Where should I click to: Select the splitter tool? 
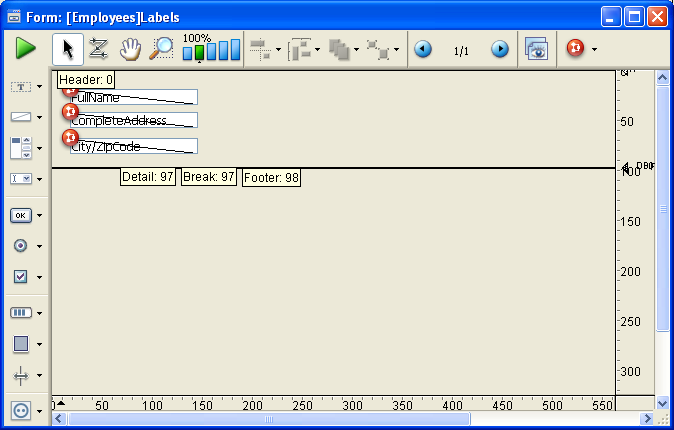pyautogui.click(x=21, y=376)
